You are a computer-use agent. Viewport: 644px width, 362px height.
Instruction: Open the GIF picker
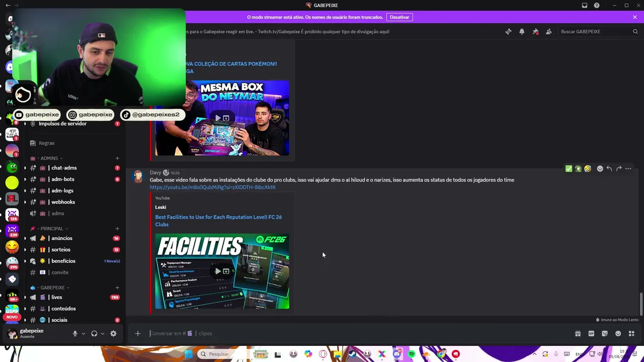tap(591, 333)
